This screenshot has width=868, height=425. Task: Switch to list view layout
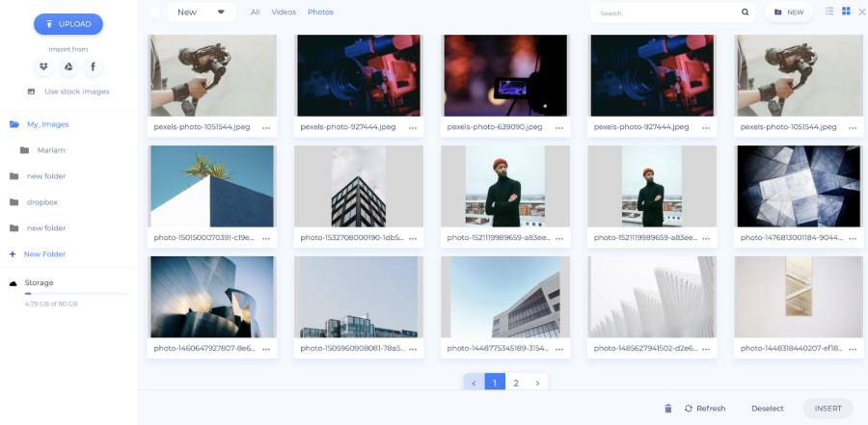(x=829, y=11)
